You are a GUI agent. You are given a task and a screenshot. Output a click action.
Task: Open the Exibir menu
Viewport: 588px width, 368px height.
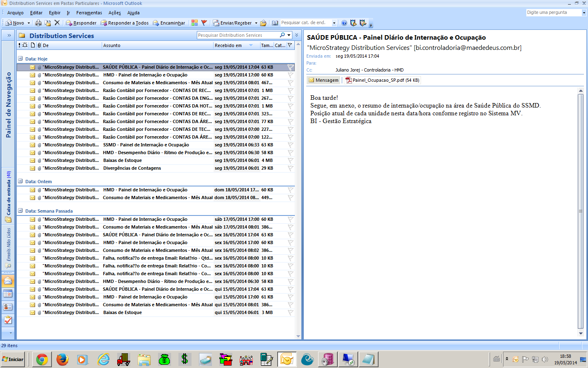pos(55,13)
